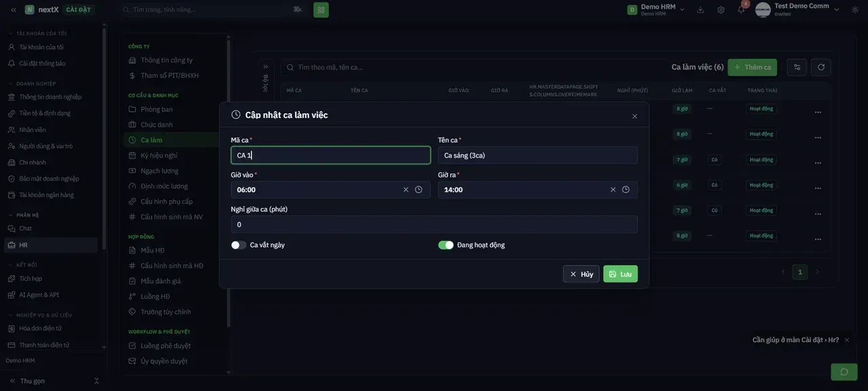Go to Ký hiệu nghỉ settings
This screenshot has height=391, width=868.
159,155
